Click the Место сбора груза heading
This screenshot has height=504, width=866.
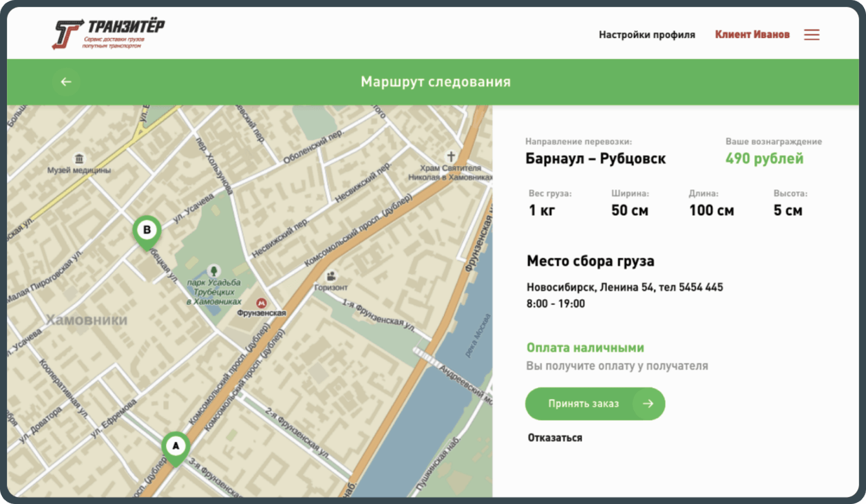point(591,261)
